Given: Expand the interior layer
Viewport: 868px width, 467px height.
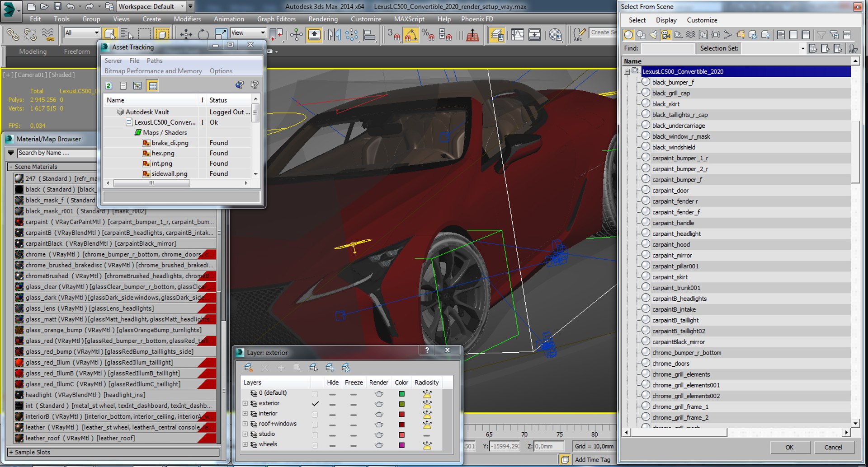Looking at the screenshot, I should tap(245, 414).
